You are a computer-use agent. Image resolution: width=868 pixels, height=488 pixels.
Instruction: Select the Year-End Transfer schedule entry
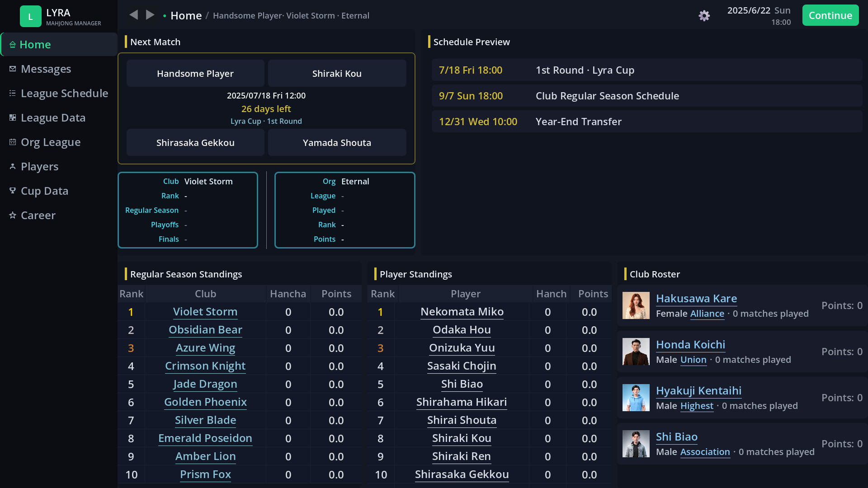click(647, 122)
